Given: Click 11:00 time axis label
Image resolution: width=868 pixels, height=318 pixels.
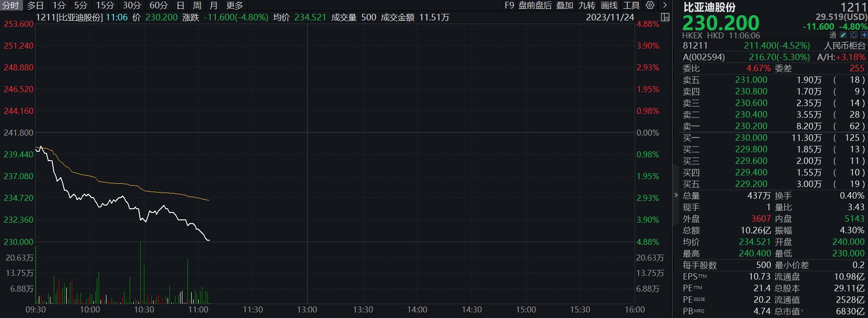Looking at the screenshot, I should coord(198,310).
